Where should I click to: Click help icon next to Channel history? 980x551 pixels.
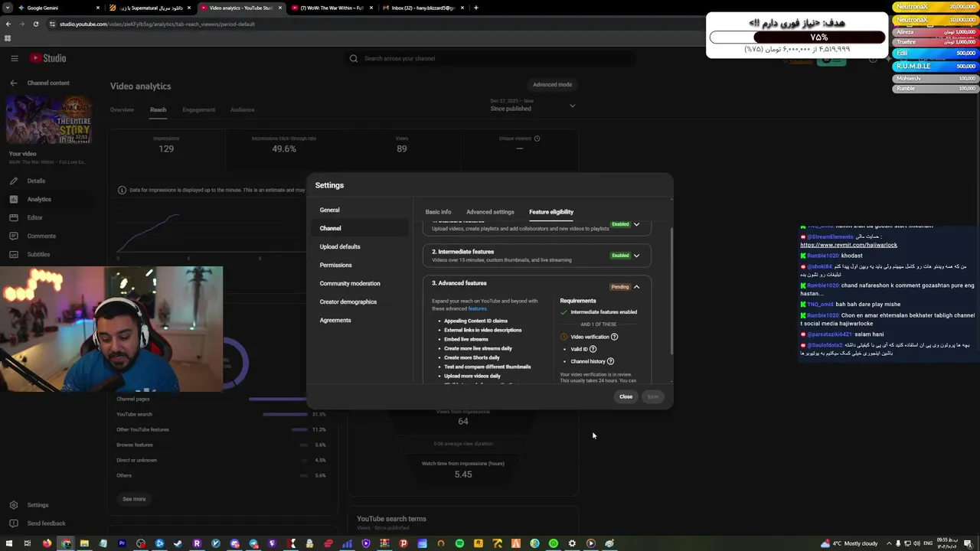(610, 361)
